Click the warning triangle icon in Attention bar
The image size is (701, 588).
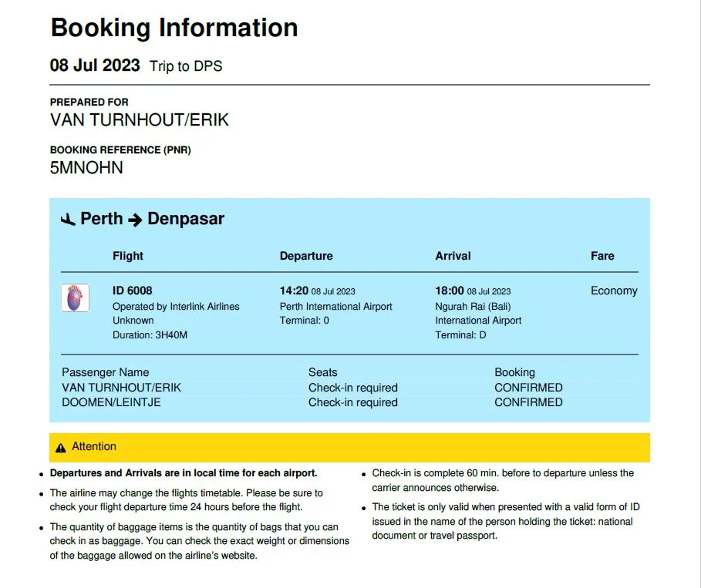[61, 448]
